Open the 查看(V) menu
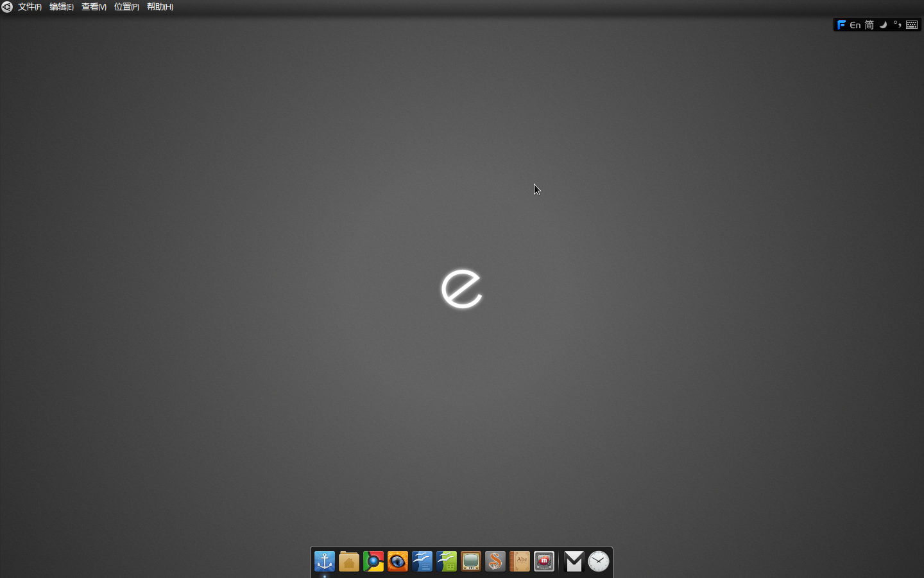The width and height of the screenshot is (924, 578). tap(94, 7)
